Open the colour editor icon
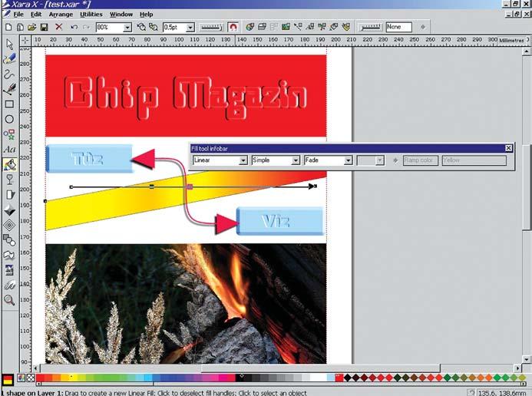Screen dimensions: 532x396 pyautogui.click(x=21, y=378)
